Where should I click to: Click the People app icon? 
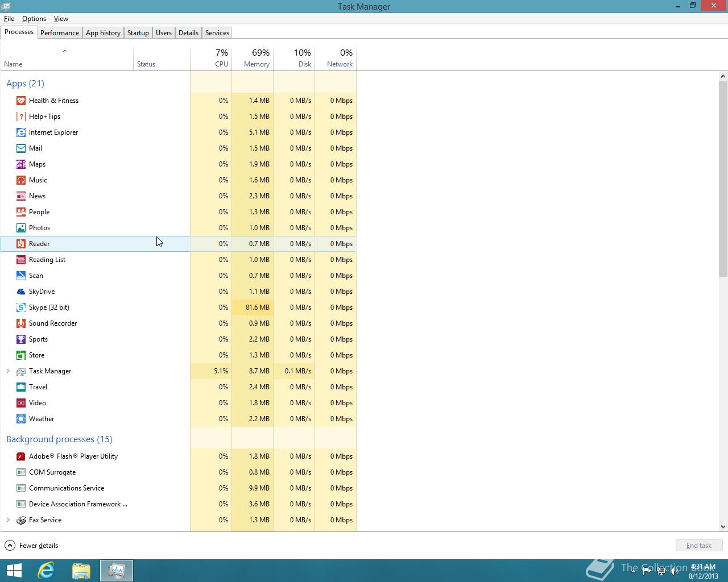pyautogui.click(x=21, y=212)
